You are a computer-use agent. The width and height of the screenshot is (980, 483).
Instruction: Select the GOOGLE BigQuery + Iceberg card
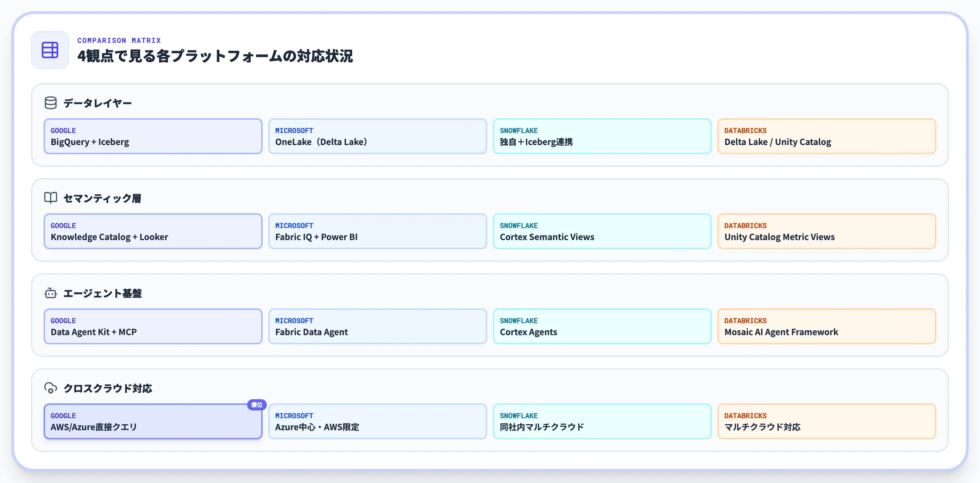(152, 136)
